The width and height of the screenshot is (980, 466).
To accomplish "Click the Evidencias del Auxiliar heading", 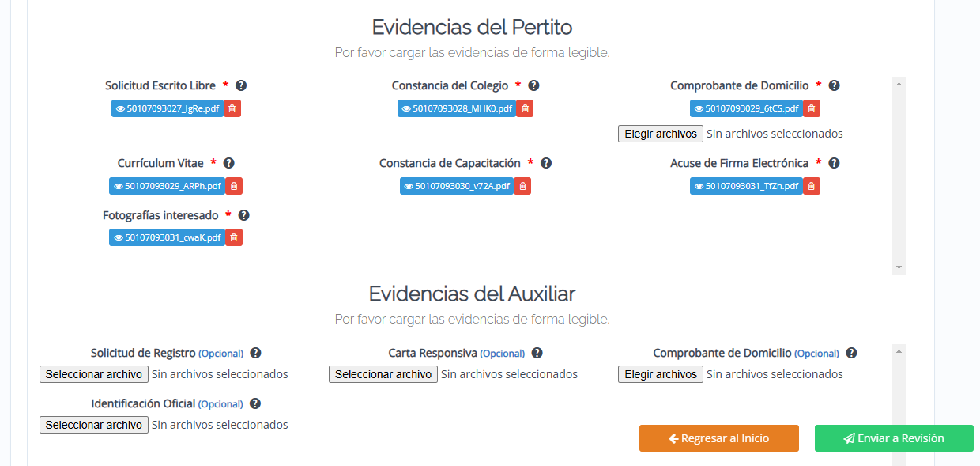I will click(472, 294).
